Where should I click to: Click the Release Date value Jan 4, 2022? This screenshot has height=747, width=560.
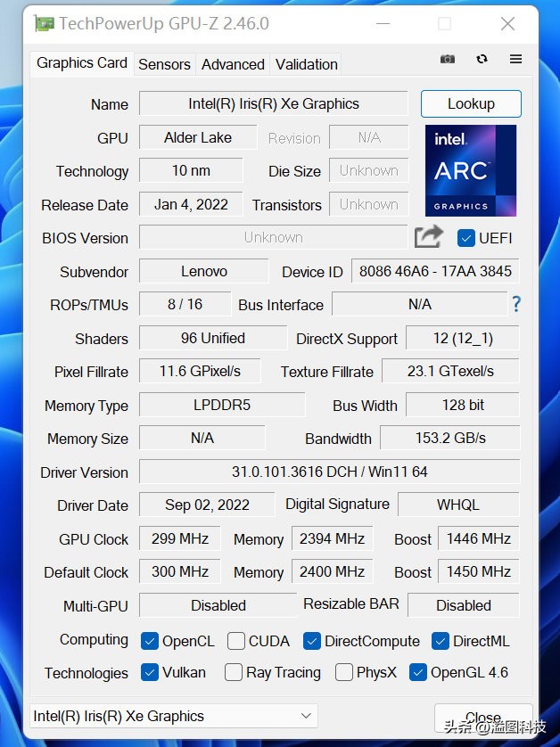[x=191, y=204]
